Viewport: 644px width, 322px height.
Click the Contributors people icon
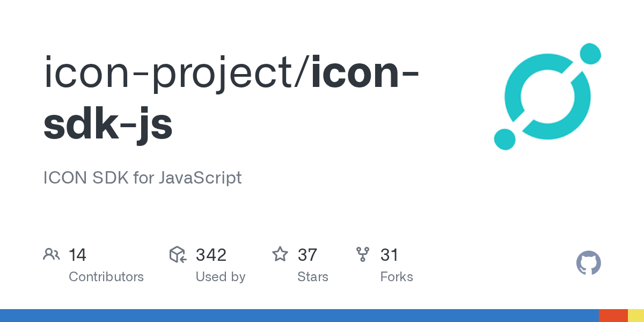click(x=51, y=254)
